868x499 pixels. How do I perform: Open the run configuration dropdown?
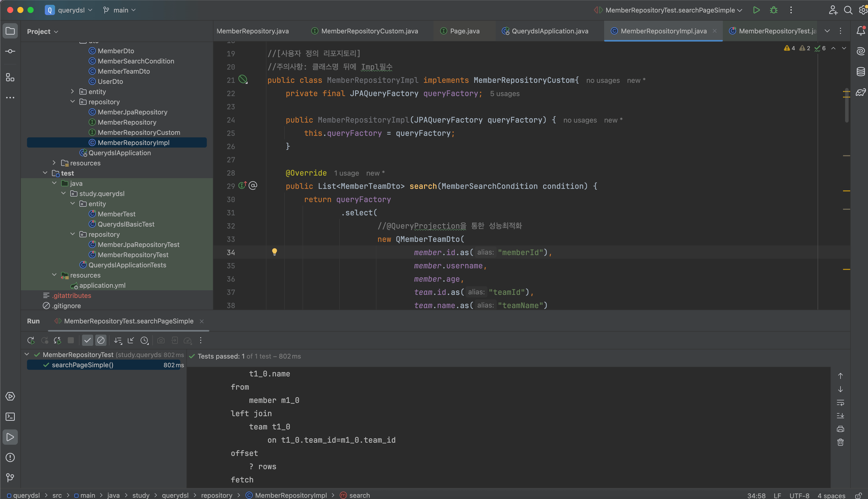pyautogui.click(x=668, y=10)
